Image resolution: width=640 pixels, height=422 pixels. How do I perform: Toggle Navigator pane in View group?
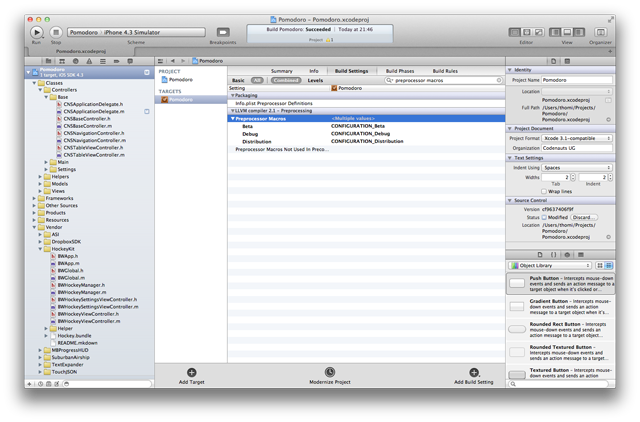tap(555, 32)
